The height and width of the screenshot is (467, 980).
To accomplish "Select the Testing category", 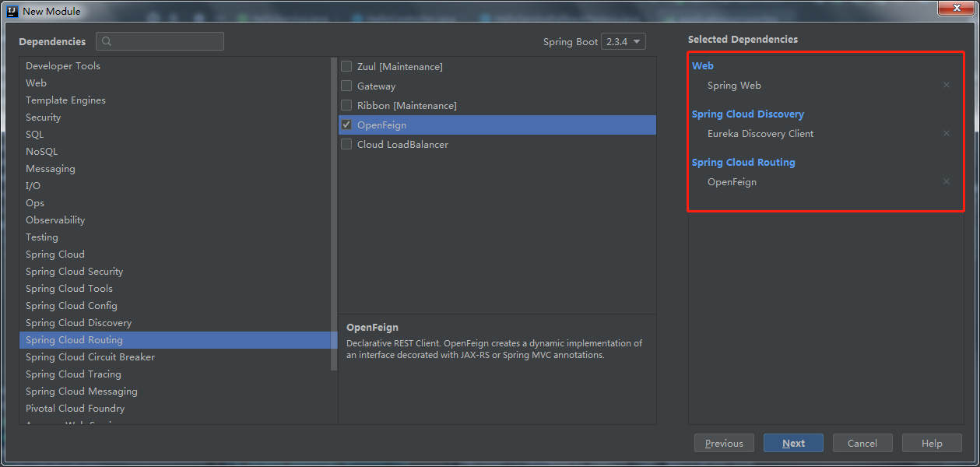I will (x=177, y=237).
